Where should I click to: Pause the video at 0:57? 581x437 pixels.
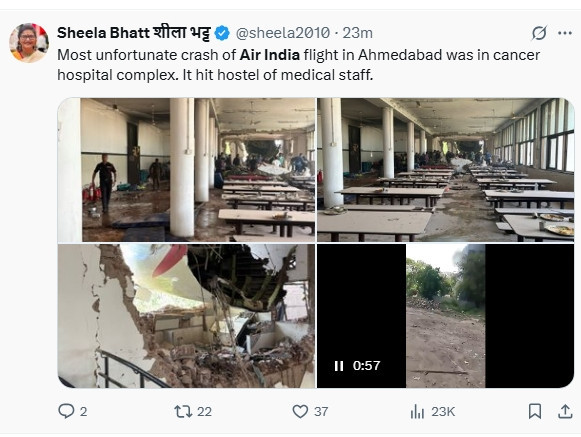[x=339, y=366]
